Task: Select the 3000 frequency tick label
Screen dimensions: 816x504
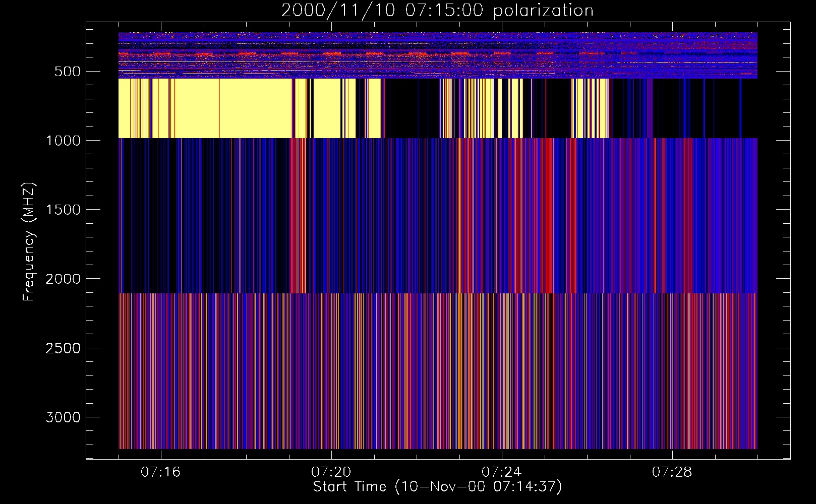Action: click(x=63, y=417)
